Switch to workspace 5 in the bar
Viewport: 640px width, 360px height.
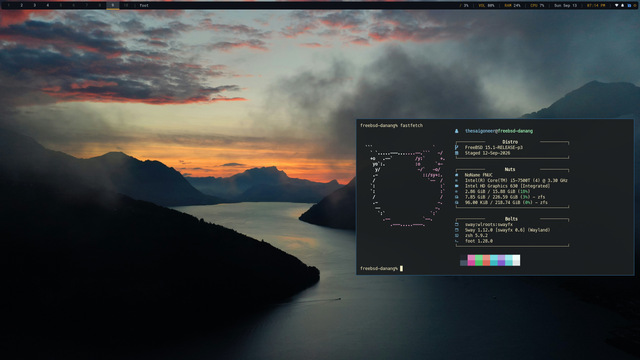coord(60,5)
